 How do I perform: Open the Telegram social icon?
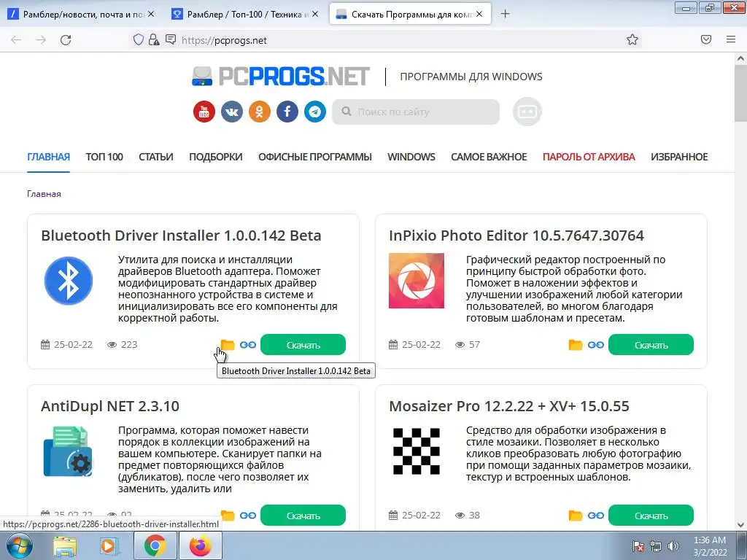pos(315,112)
